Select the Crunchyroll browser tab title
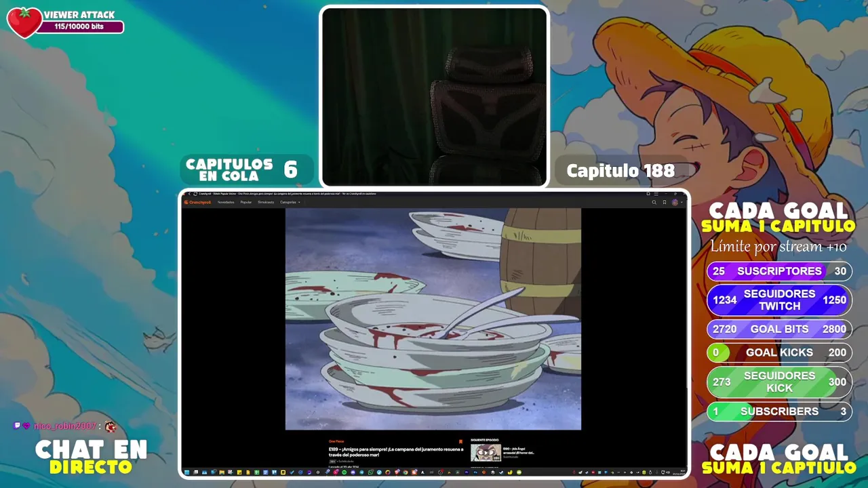This screenshot has height=488, width=868. coord(288,194)
